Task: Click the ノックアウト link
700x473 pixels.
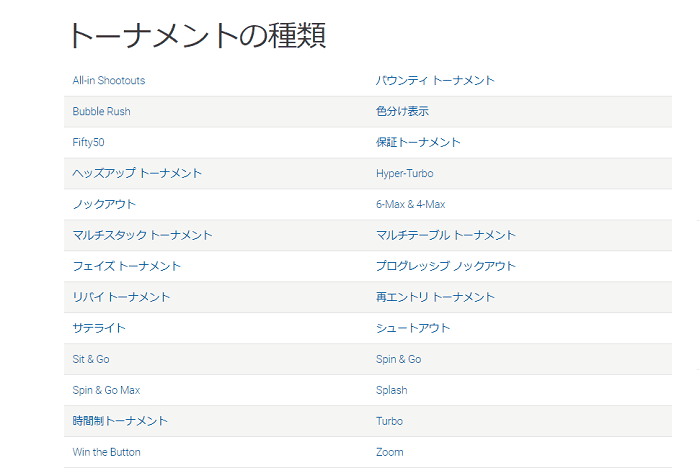Action: [104, 204]
